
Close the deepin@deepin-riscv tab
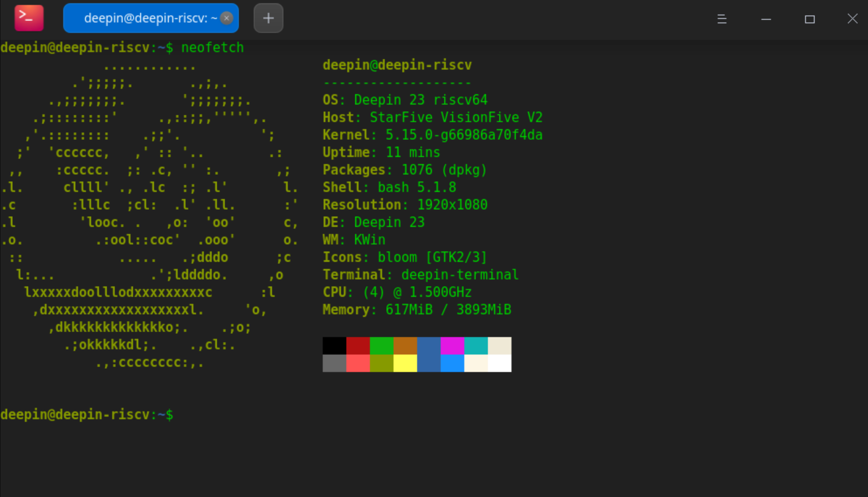click(227, 18)
